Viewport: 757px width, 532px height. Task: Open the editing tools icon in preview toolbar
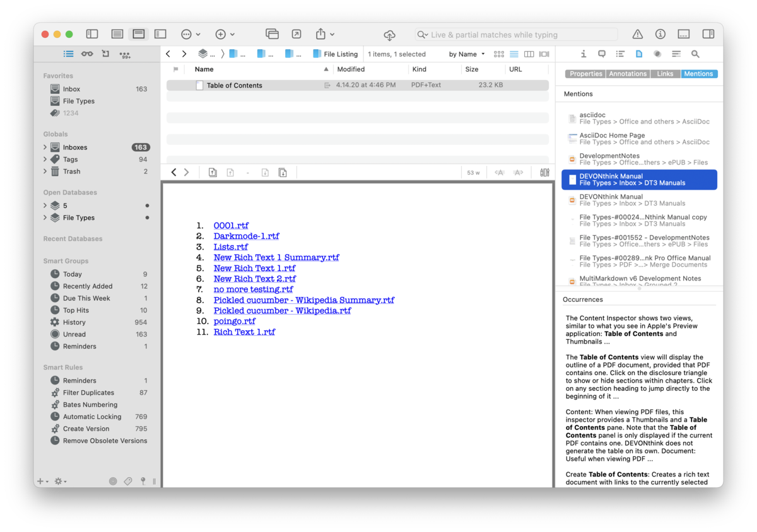[544, 172]
